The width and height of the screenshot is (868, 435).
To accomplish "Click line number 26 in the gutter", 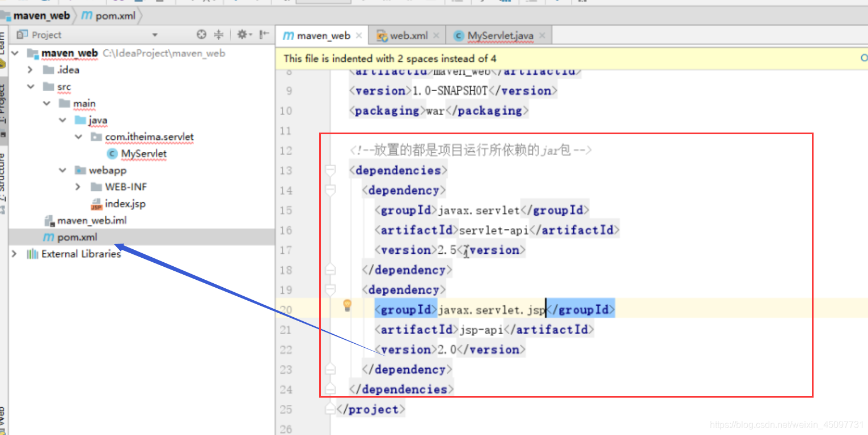I will point(286,429).
